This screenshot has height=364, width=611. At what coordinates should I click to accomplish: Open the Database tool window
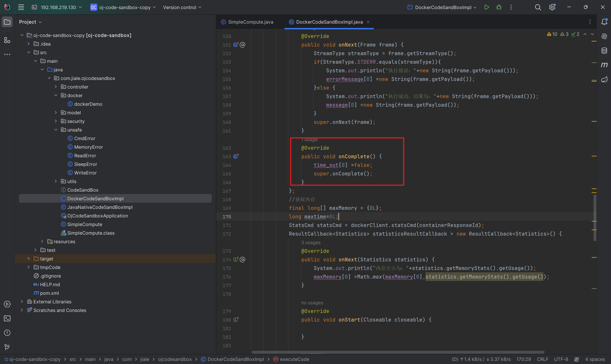point(604,51)
